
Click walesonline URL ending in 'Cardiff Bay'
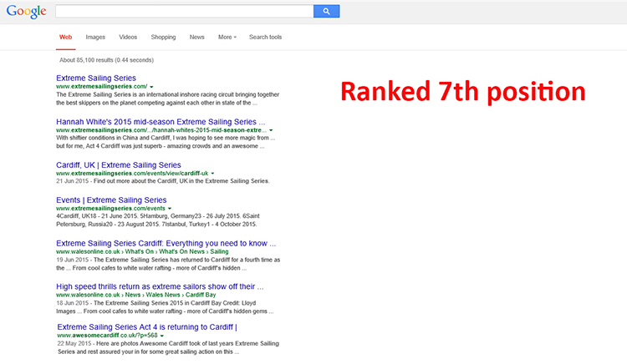135,295
